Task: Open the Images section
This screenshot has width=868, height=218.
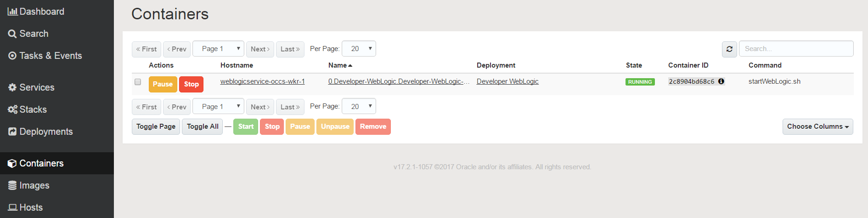Action: pyautogui.click(x=29, y=185)
